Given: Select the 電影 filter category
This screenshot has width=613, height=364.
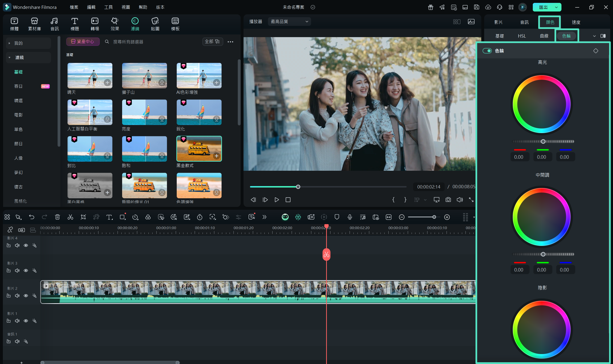Looking at the screenshot, I should tap(18, 115).
